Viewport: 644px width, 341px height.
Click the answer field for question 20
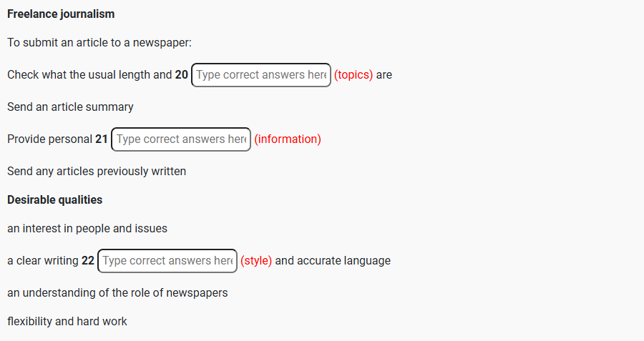[261, 75]
